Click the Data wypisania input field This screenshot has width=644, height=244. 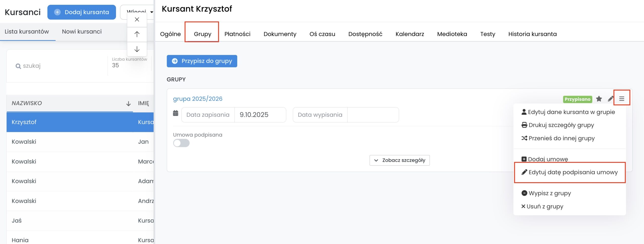(x=373, y=115)
